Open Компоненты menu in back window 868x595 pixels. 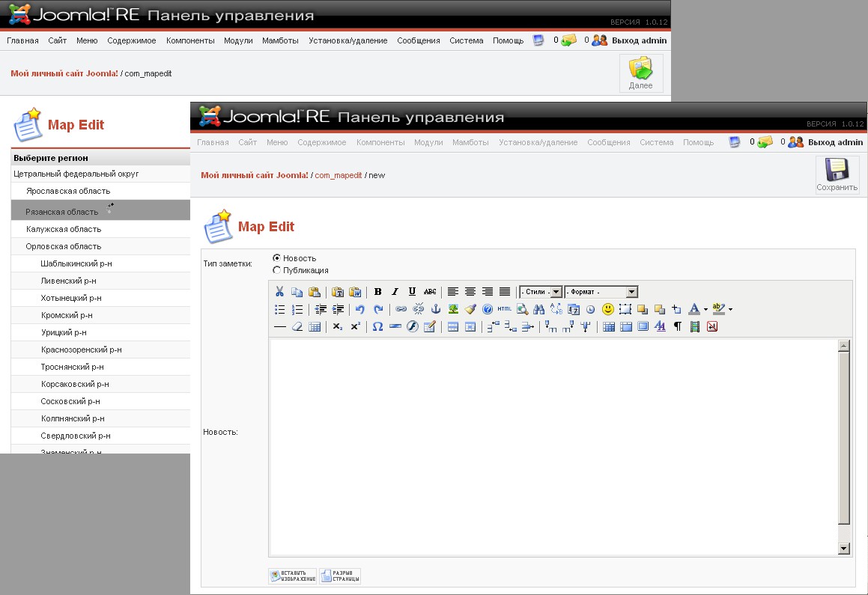190,40
